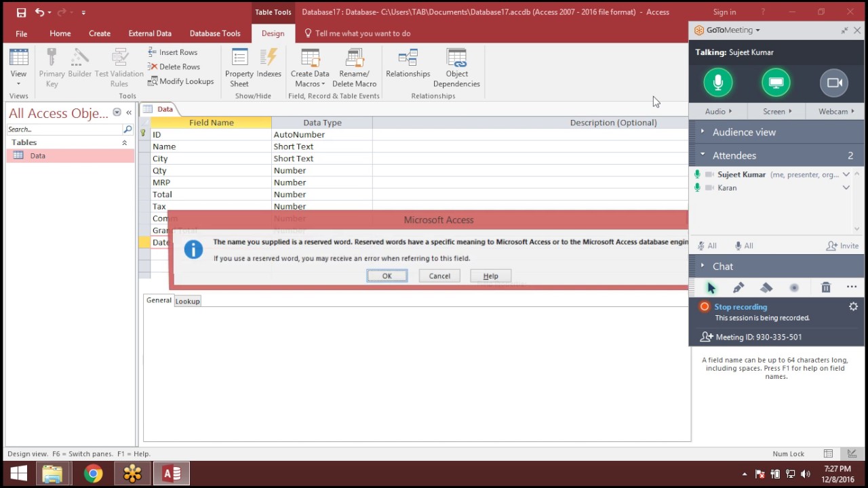This screenshot has height=488, width=868.
Task: Click Modify Lookups in ribbon
Action: 180,81
